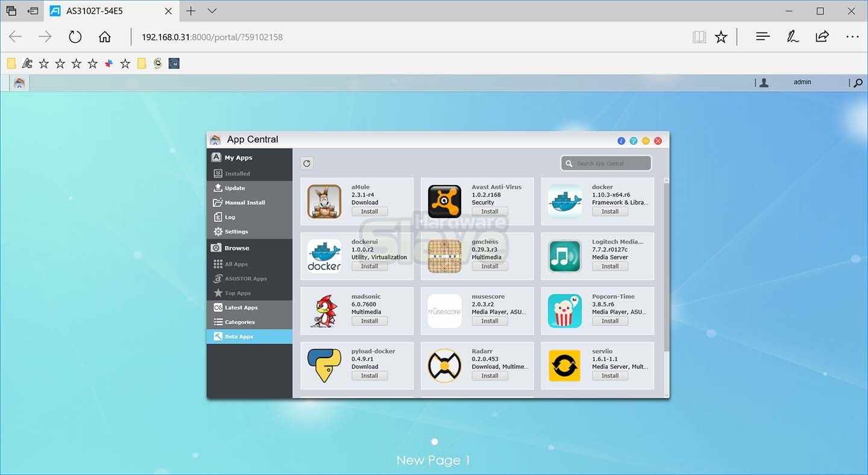This screenshot has width=868, height=475.
Task: Click the pyload-docker python icon
Action: [x=324, y=366]
